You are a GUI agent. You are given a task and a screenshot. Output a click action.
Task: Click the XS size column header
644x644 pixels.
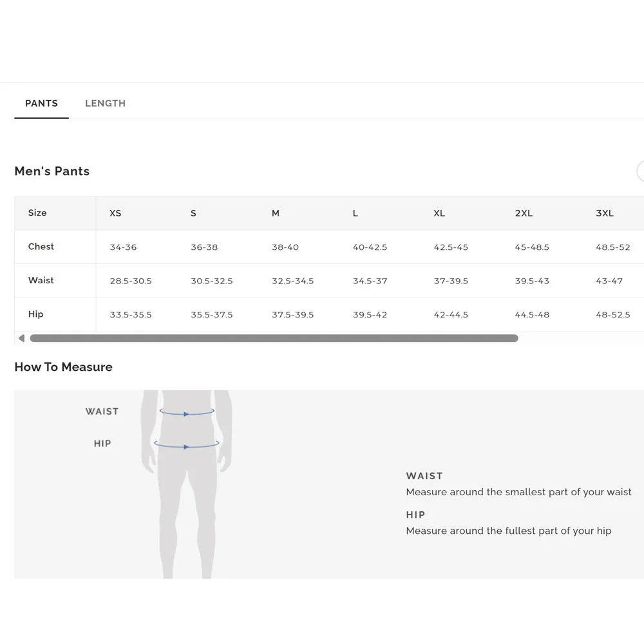coord(115,213)
